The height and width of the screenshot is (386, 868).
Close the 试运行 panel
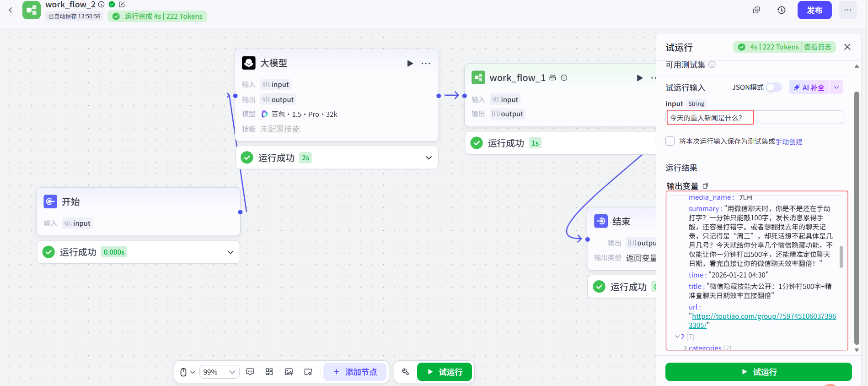(x=847, y=47)
